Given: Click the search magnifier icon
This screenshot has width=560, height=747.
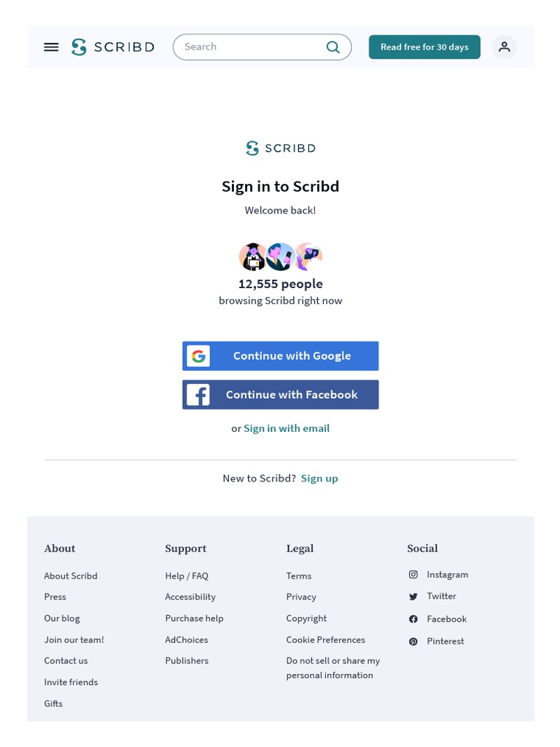Looking at the screenshot, I should (333, 47).
